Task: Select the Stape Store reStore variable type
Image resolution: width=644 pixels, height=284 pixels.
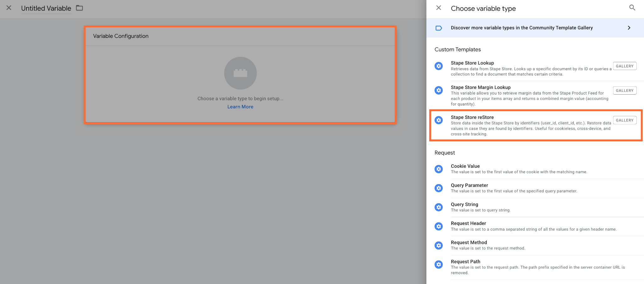Action: pos(536,125)
